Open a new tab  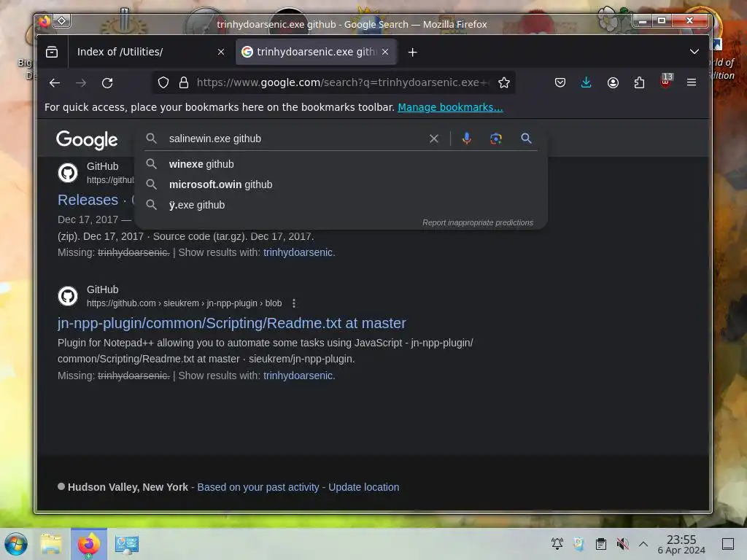coord(413,52)
